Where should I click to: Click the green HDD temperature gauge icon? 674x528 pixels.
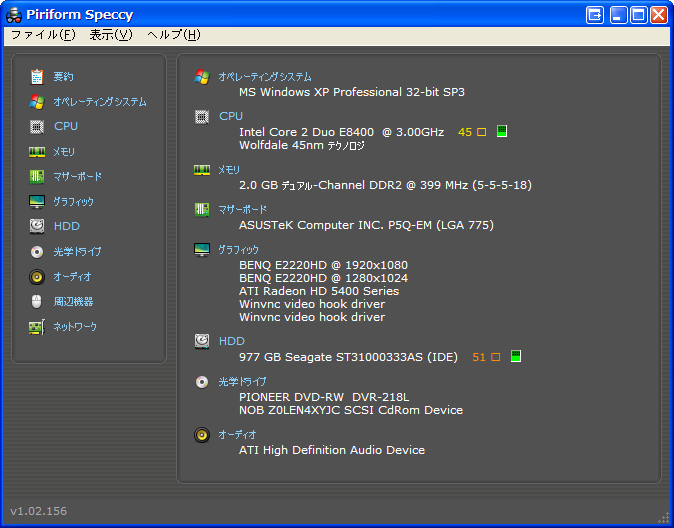point(516,356)
